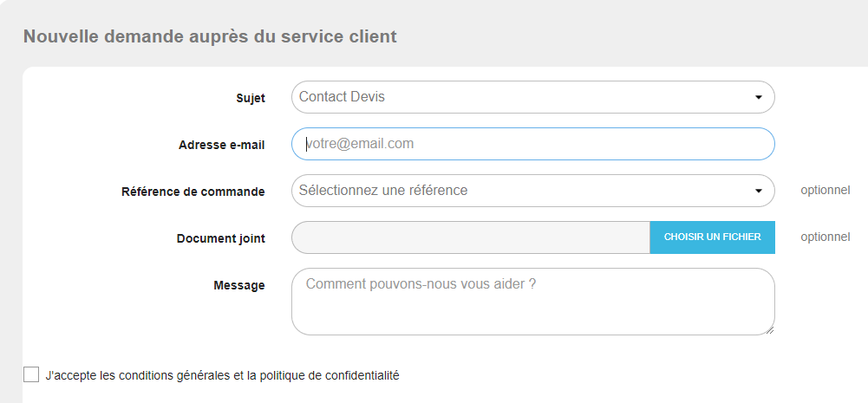Click the resize handle of the Message textarea
This screenshot has width=868, height=403.
(x=768, y=328)
